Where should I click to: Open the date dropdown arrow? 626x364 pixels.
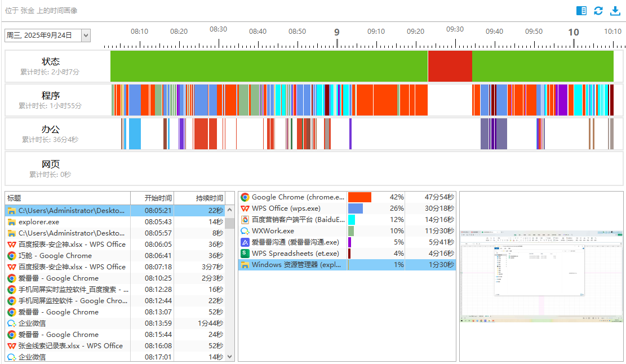tap(86, 35)
